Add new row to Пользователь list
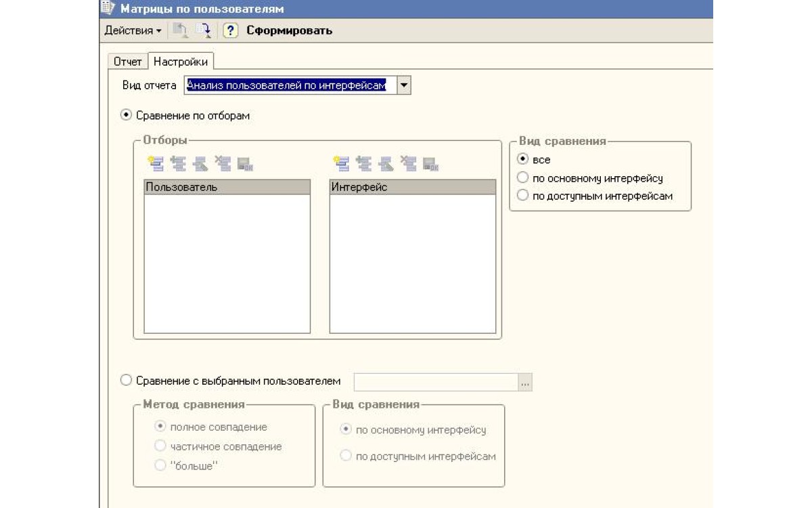 (x=155, y=163)
